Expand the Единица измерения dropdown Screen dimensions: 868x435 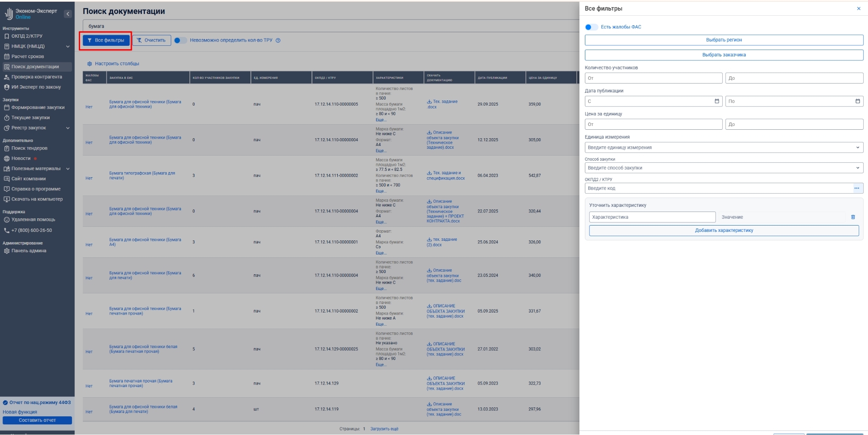tap(857, 148)
